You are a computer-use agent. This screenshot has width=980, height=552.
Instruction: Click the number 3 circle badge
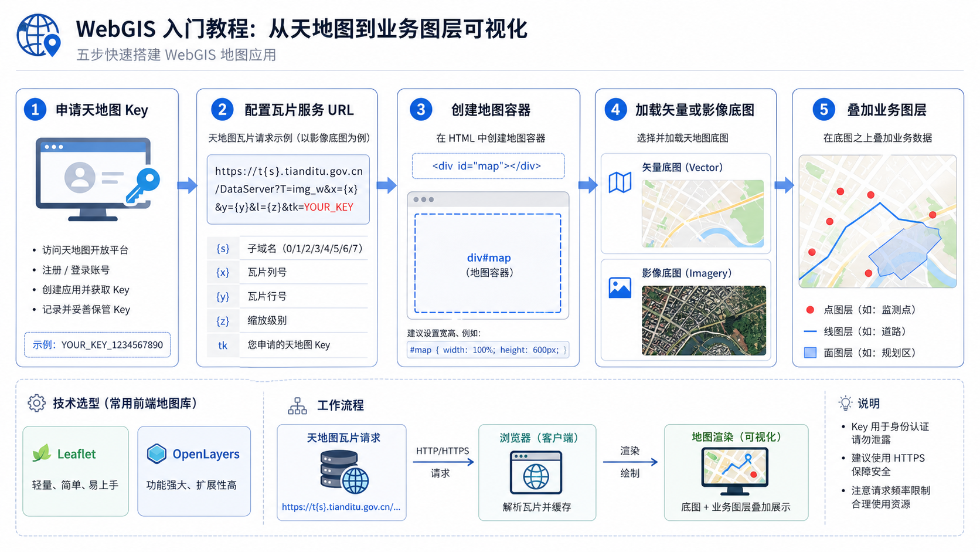[421, 110]
